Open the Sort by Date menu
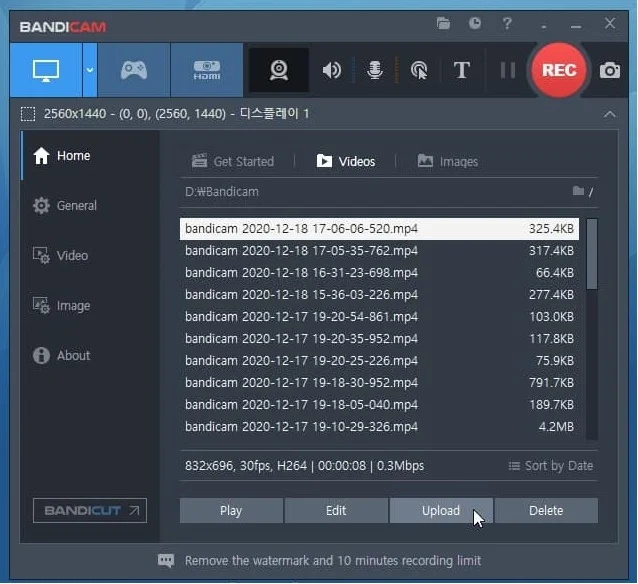 551,466
